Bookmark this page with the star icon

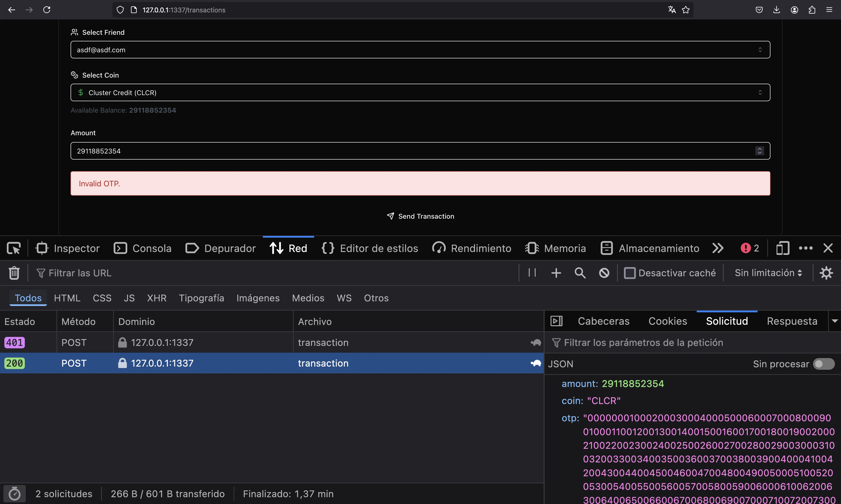[686, 10]
